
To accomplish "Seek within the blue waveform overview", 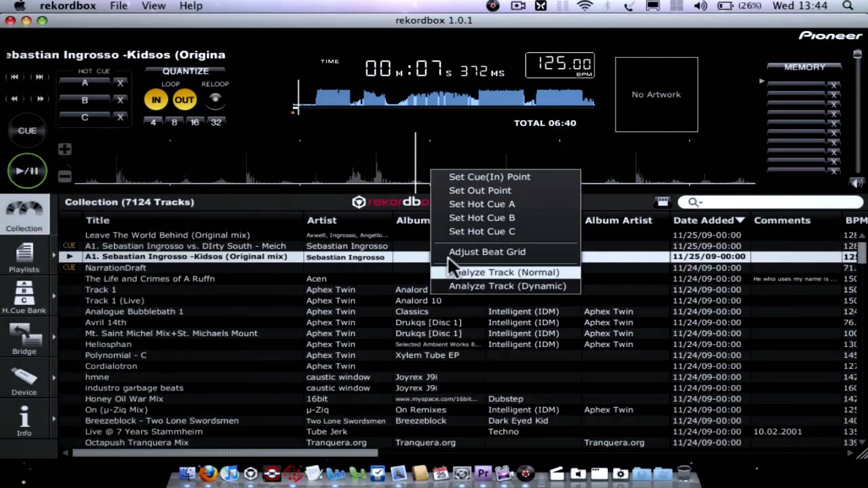I will pyautogui.click(x=446, y=98).
